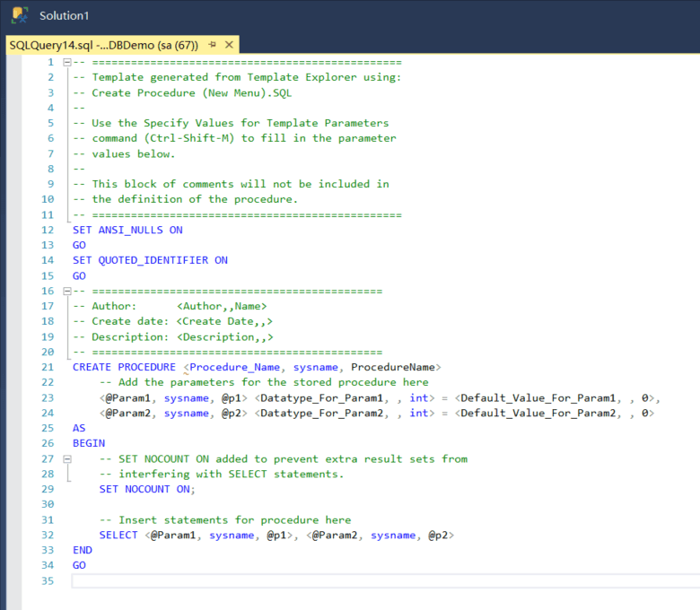Click 'Datatype_For_Param1' on line 23
Screen dimensions: 700x610
[322, 398]
